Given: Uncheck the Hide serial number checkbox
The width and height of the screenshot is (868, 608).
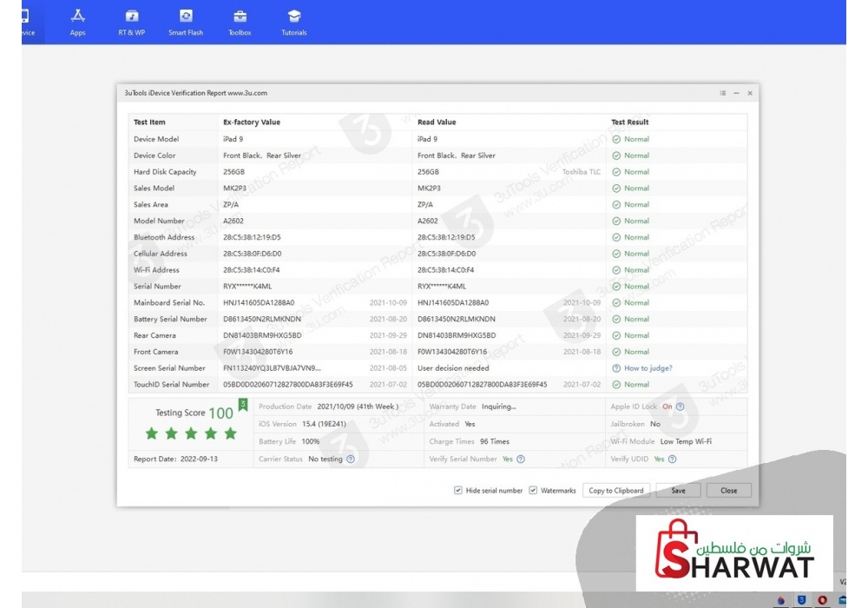Looking at the screenshot, I should 458,491.
